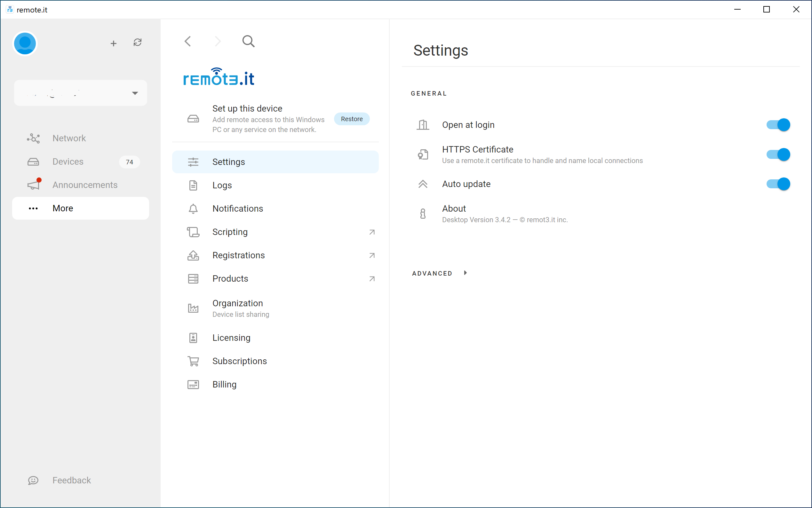Image resolution: width=812 pixels, height=508 pixels.
Task: Select the More menu item
Action: coord(80,208)
